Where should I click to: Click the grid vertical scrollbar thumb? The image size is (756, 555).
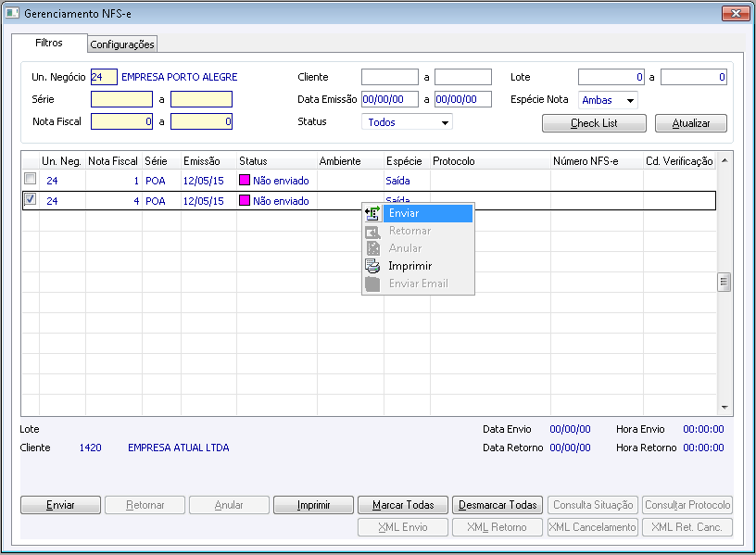724,282
